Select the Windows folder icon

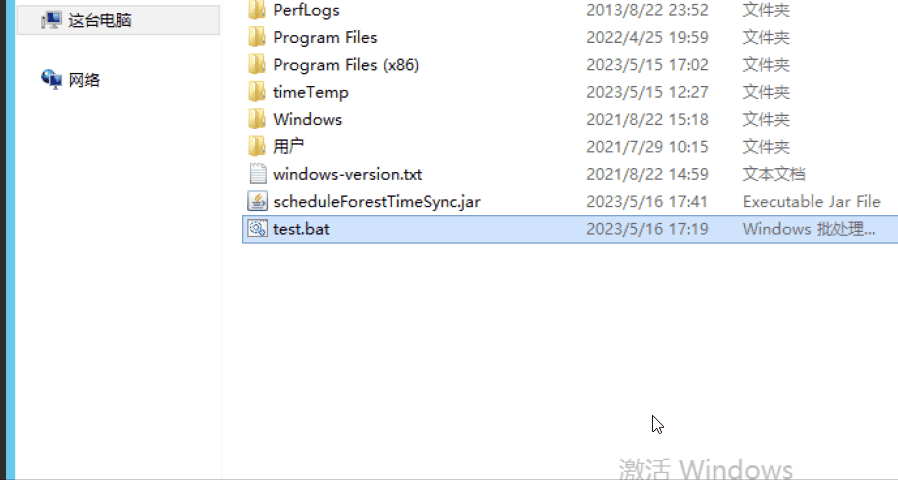pyautogui.click(x=257, y=119)
